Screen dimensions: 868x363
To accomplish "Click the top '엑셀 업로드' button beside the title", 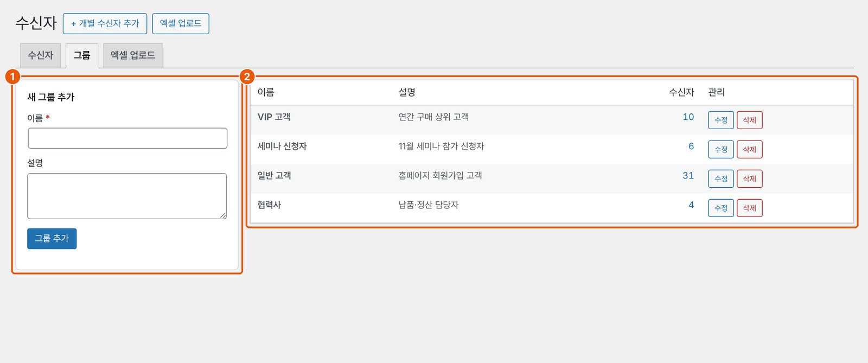I will pyautogui.click(x=181, y=24).
